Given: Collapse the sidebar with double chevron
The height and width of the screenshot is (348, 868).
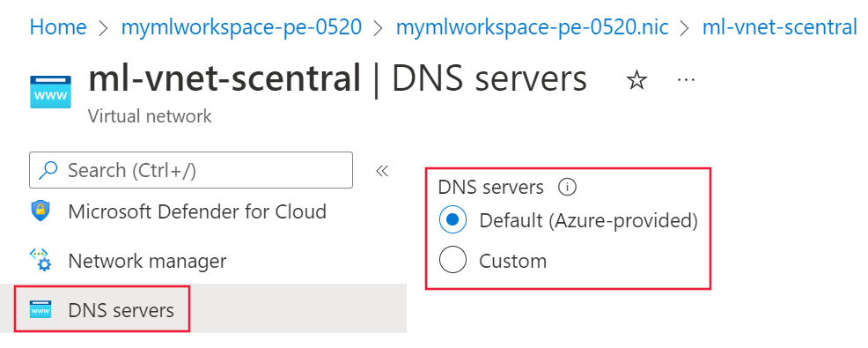Looking at the screenshot, I should [x=382, y=171].
